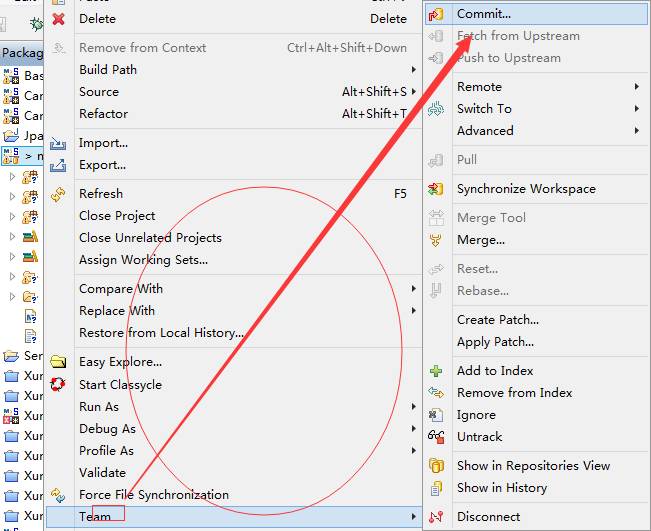The image size is (651, 531).
Task: Expand the Remote submenu arrow
Action: [636, 87]
